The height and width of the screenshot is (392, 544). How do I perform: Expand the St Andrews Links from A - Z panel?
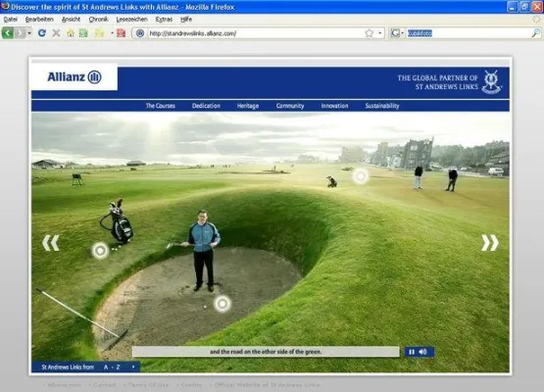pos(85,367)
